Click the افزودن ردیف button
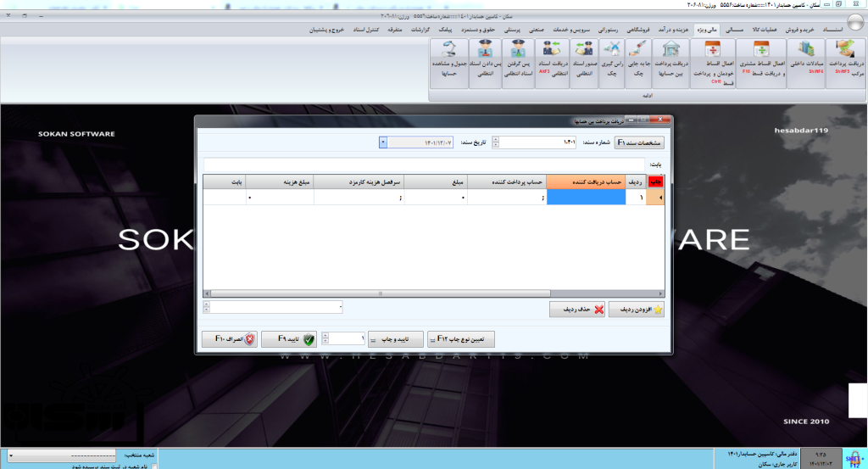The image size is (868, 469). coord(636,310)
